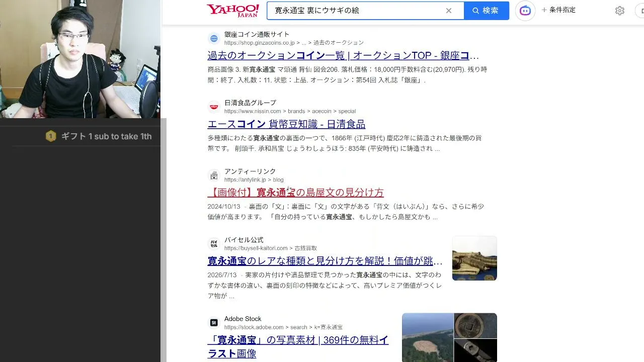Click the www.nissin.com URL breadcrumb

290,111
